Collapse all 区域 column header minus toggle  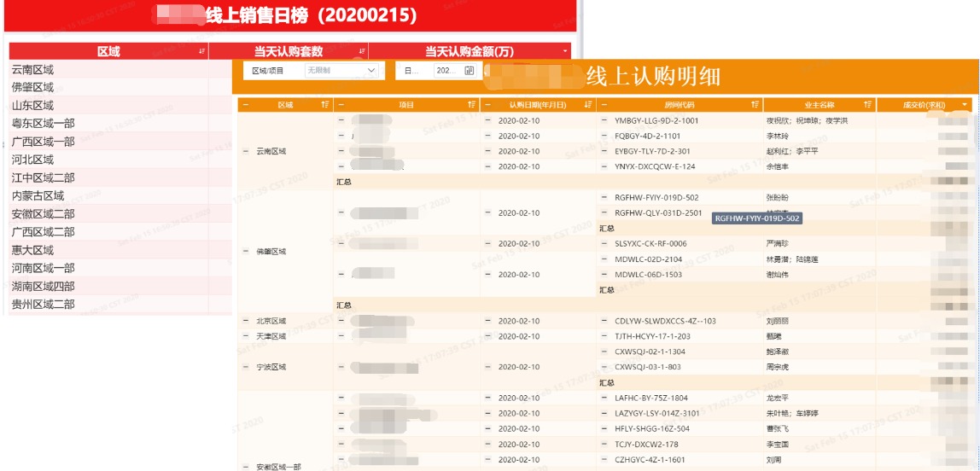(244, 105)
